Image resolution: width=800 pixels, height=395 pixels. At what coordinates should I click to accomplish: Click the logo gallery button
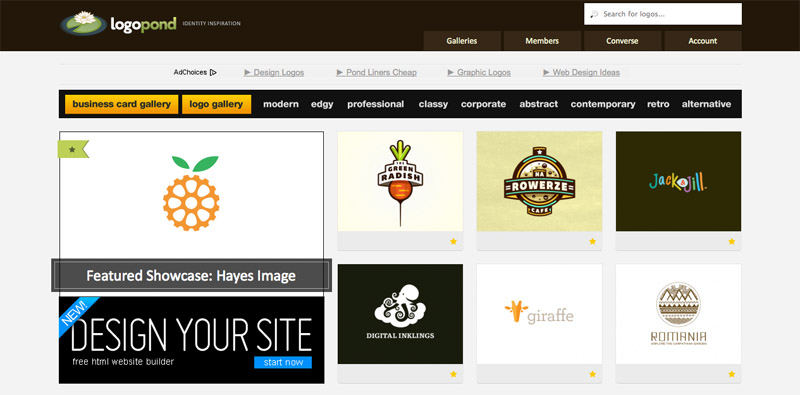[x=216, y=104]
